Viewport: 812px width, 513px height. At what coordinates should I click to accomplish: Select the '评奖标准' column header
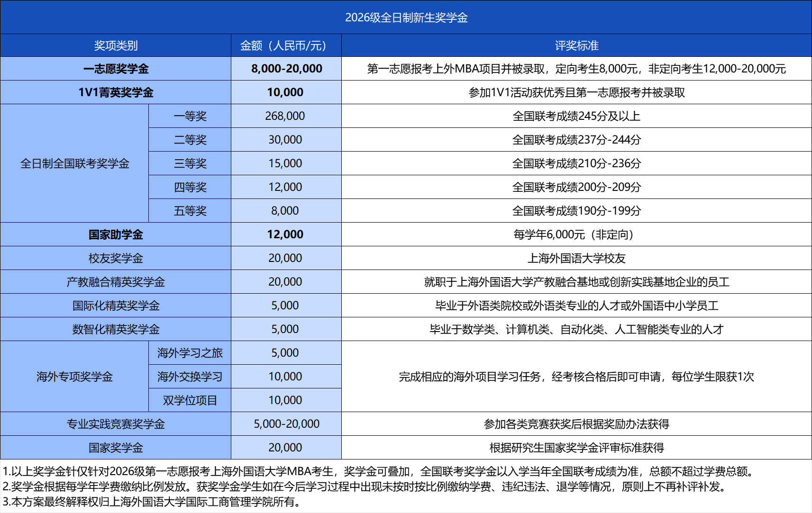click(576, 45)
